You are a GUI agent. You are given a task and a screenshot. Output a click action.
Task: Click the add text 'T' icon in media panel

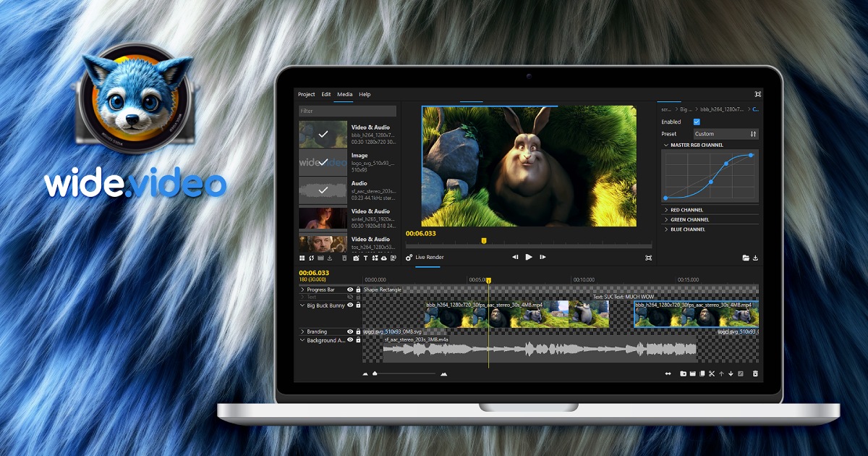click(x=365, y=258)
